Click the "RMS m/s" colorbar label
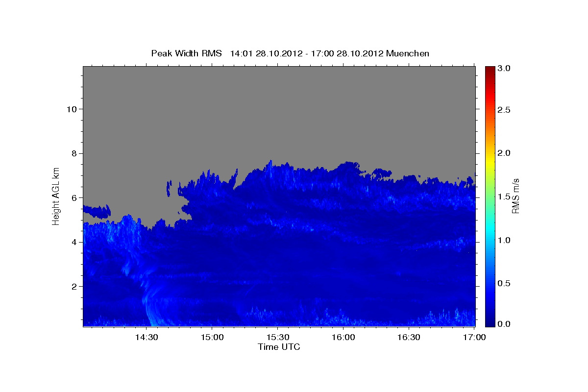588x392 pixels. (x=515, y=196)
